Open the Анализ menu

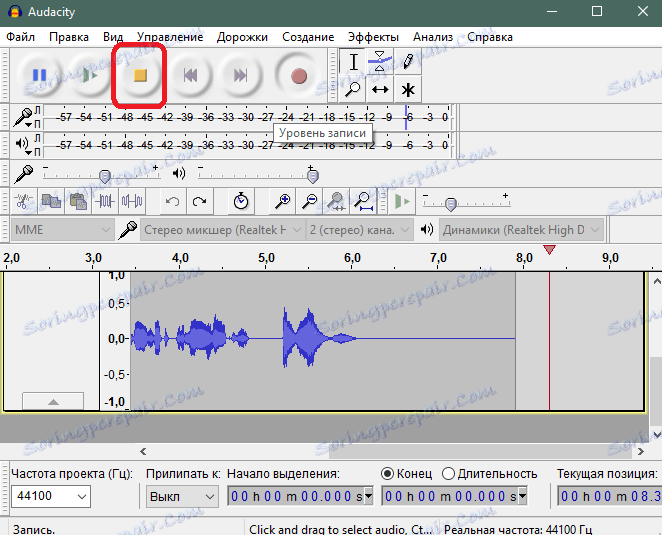(433, 37)
